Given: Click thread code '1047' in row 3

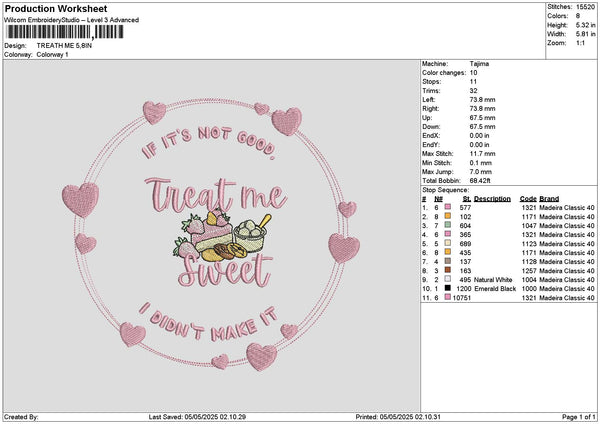Looking at the screenshot, I should tap(529, 226).
